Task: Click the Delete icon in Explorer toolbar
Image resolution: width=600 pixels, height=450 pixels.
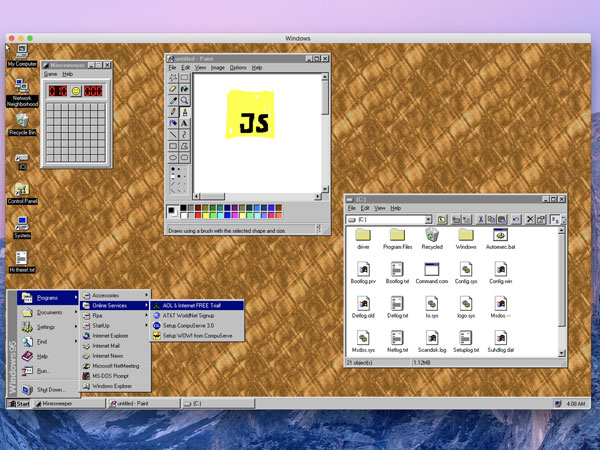Action: point(529,219)
